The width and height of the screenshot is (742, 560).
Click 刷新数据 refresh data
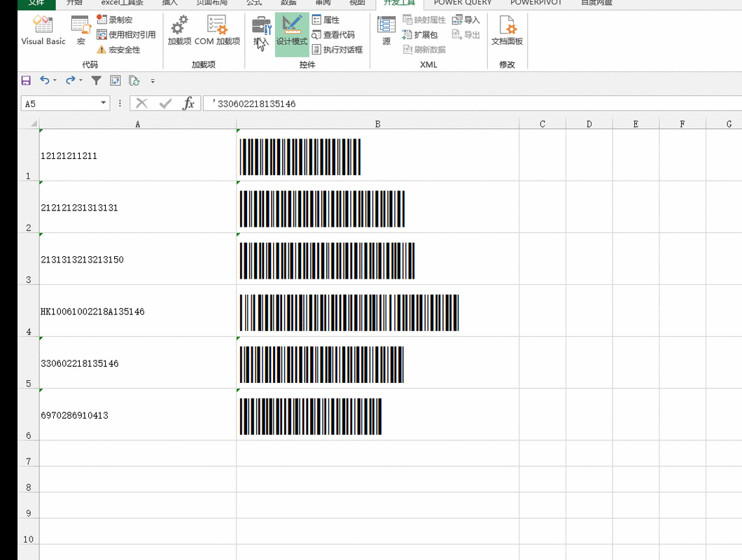point(424,50)
